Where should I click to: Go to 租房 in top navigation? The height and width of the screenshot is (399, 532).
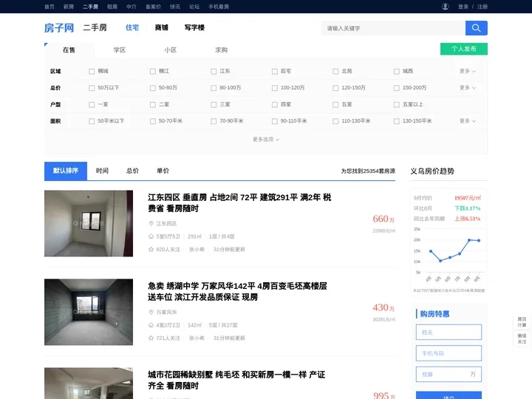tap(112, 7)
